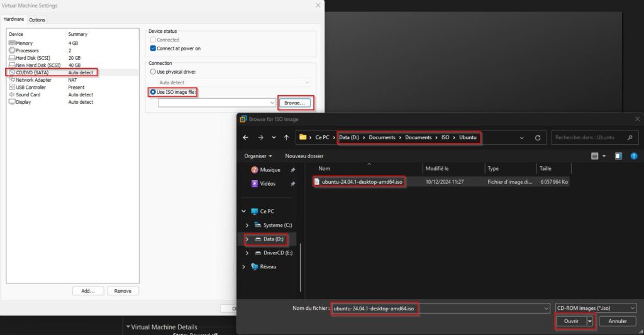Click the Data (D:) breadcrumb

click(x=349, y=138)
